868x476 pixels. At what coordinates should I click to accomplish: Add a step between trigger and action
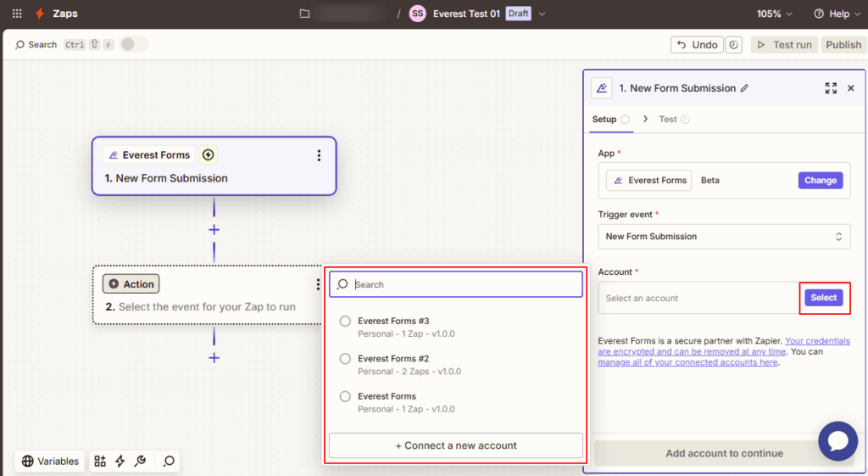(214, 229)
